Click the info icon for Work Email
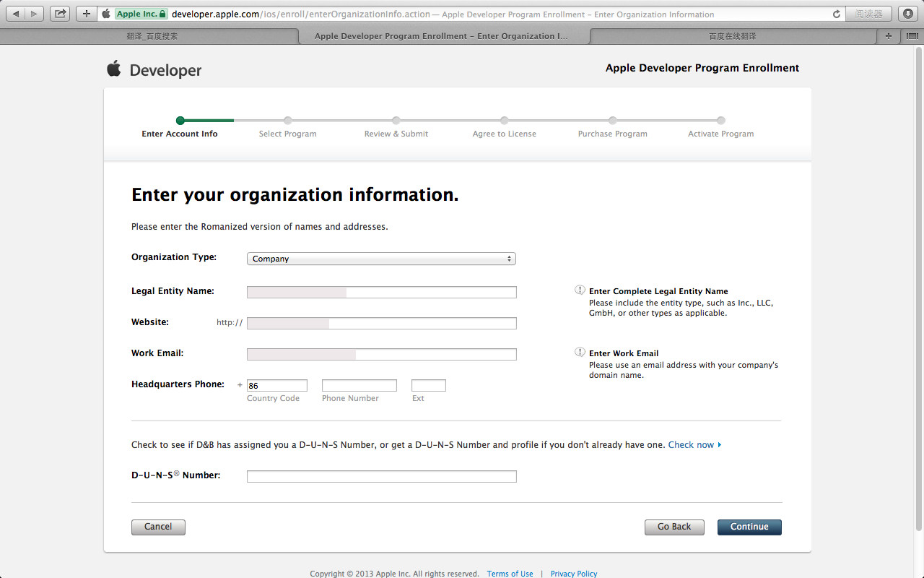Viewport: 924px width, 578px height. click(580, 352)
